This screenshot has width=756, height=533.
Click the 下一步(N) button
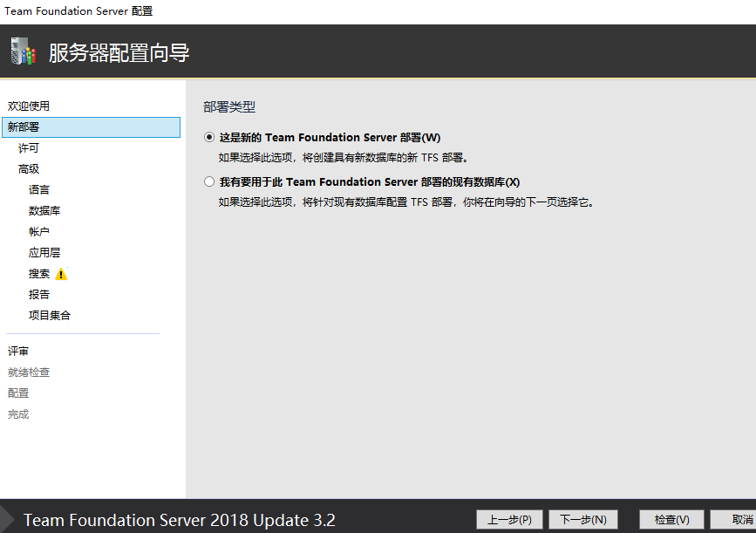(583, 520)
